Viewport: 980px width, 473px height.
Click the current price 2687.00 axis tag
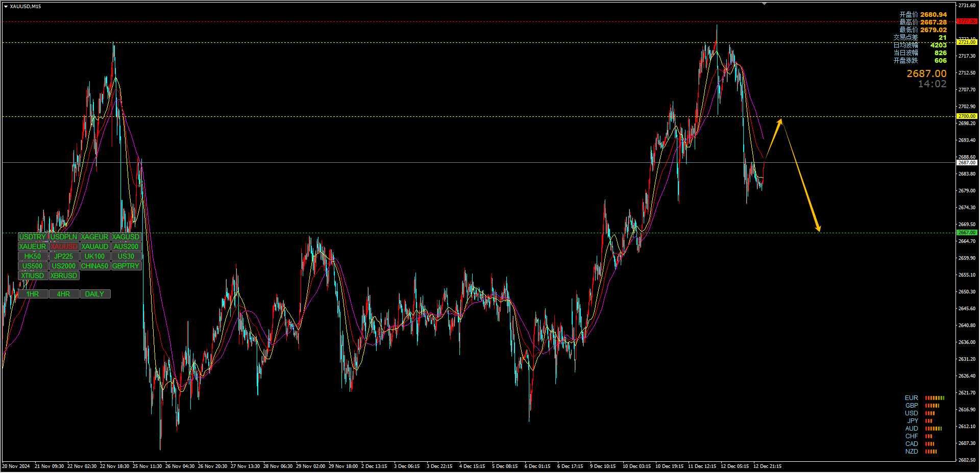point(967,163)
